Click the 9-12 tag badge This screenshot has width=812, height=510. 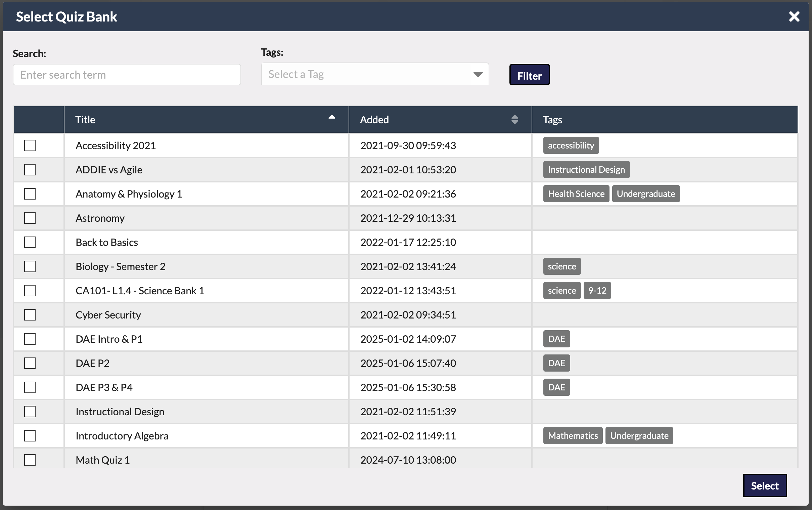(x=597, y=290)
